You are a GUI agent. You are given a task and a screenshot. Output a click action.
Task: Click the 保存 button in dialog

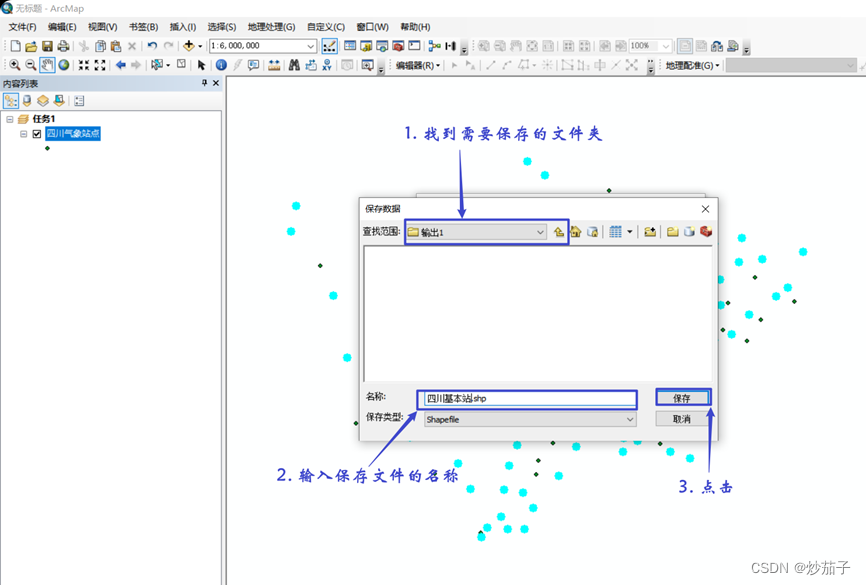pos(682,398)
